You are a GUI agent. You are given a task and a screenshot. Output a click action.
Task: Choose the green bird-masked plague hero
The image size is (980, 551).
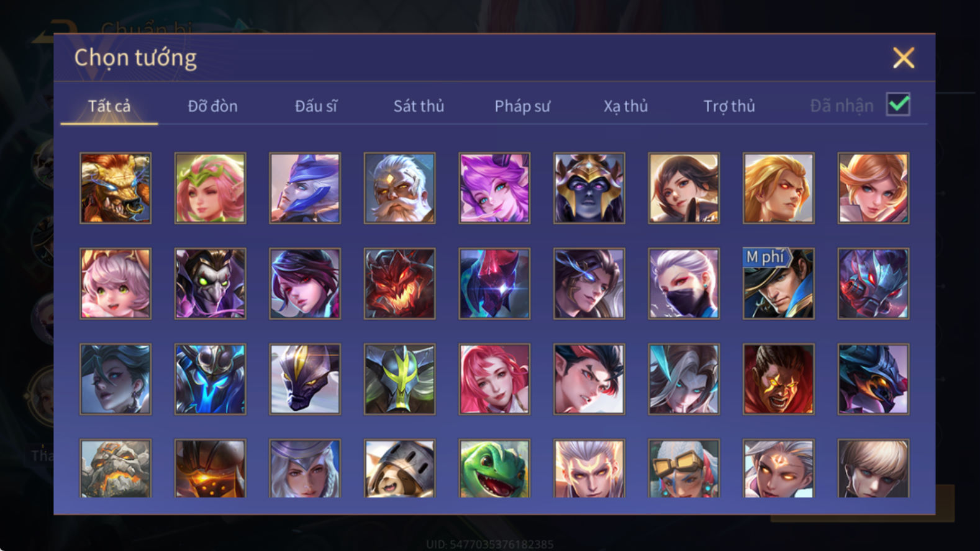tap(210, 284)
